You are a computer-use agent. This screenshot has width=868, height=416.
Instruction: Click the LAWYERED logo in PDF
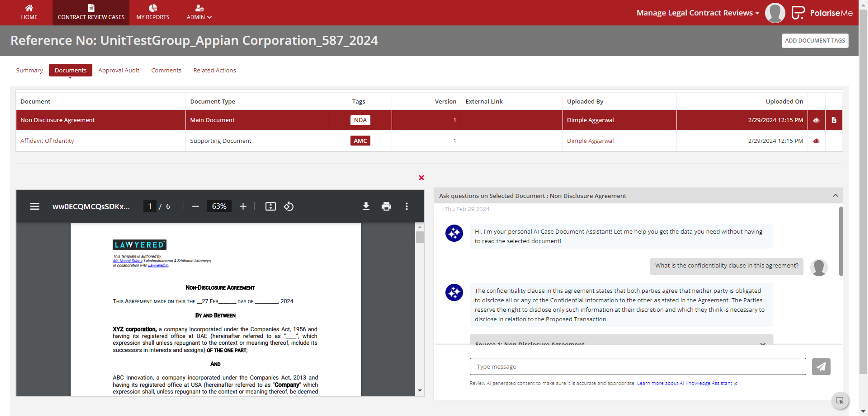point(139,245)
